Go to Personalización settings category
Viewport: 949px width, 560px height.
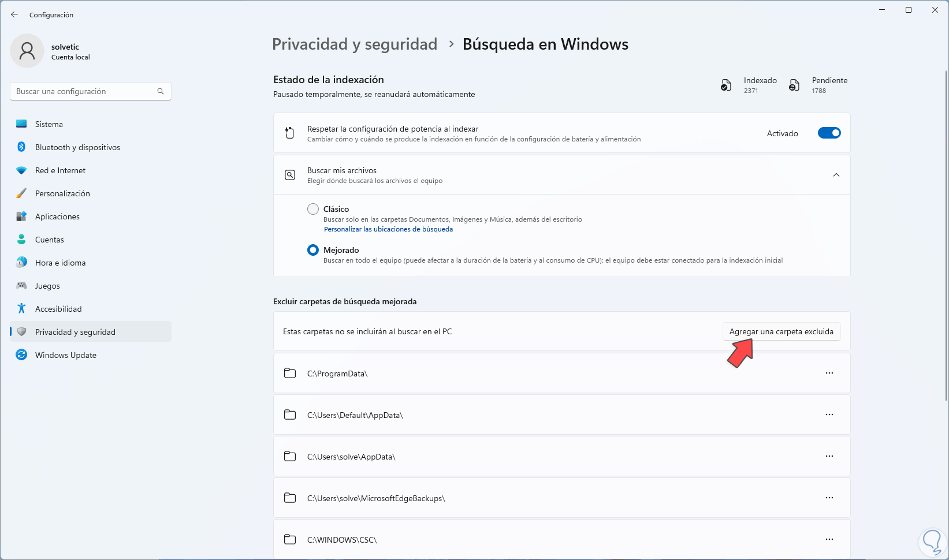62,193
